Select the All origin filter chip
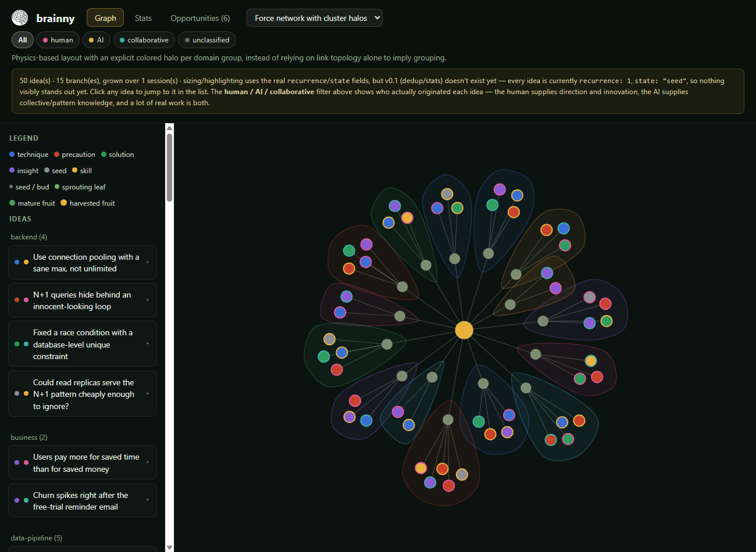 pos(23,40)
